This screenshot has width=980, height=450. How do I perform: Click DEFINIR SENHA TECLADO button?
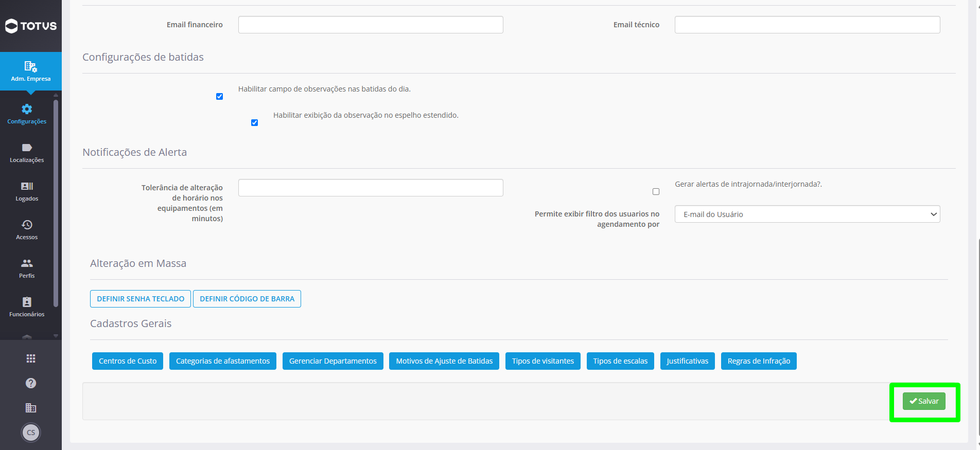(x=141, y=299)
